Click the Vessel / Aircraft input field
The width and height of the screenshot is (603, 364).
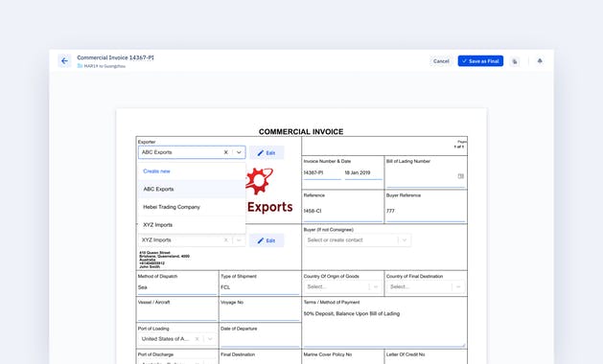coord(177,313)
